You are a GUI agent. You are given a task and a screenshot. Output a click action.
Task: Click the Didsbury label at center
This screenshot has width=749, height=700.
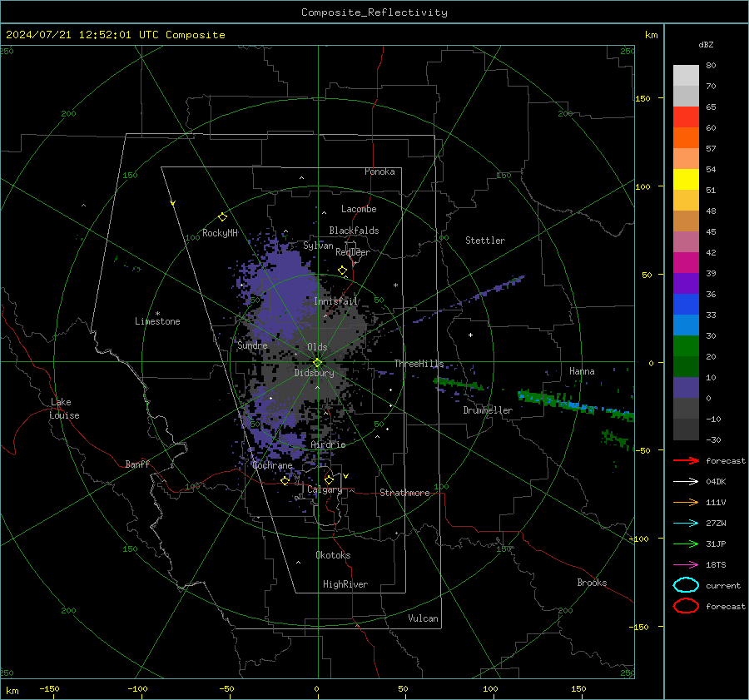[x=314, y=373]
